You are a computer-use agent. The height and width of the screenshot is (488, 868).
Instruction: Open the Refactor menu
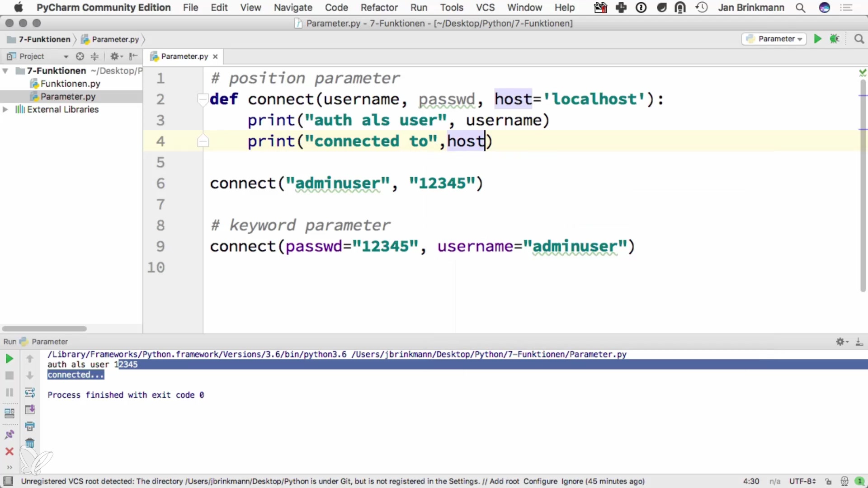tap(379, 7)
